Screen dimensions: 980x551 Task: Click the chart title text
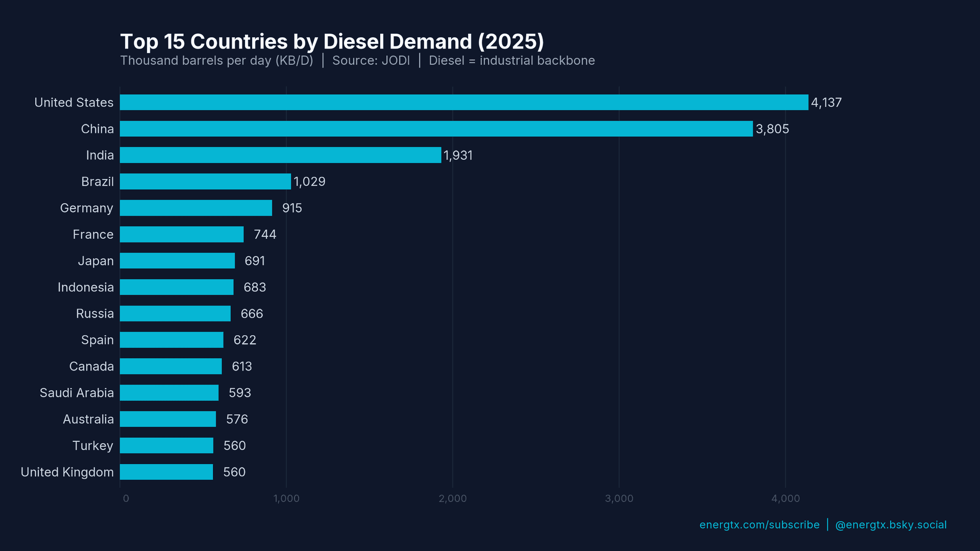(332, 41)
